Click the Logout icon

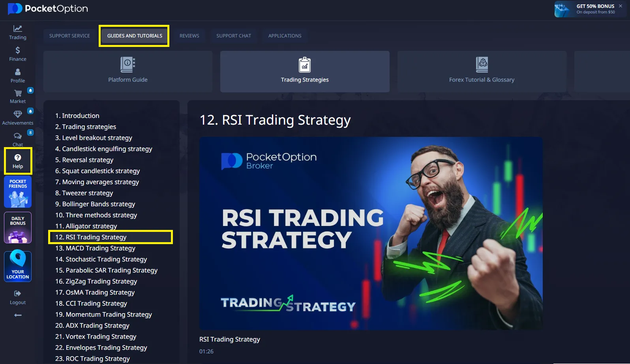18,293
